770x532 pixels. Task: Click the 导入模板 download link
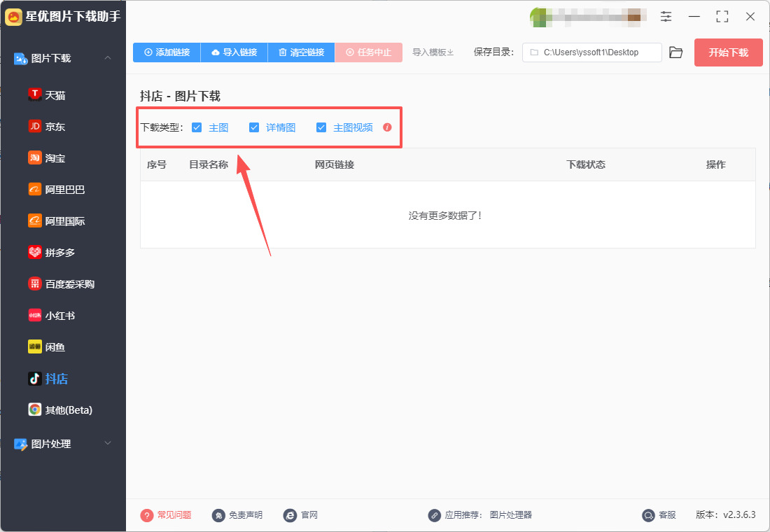(x=433, y=52)
